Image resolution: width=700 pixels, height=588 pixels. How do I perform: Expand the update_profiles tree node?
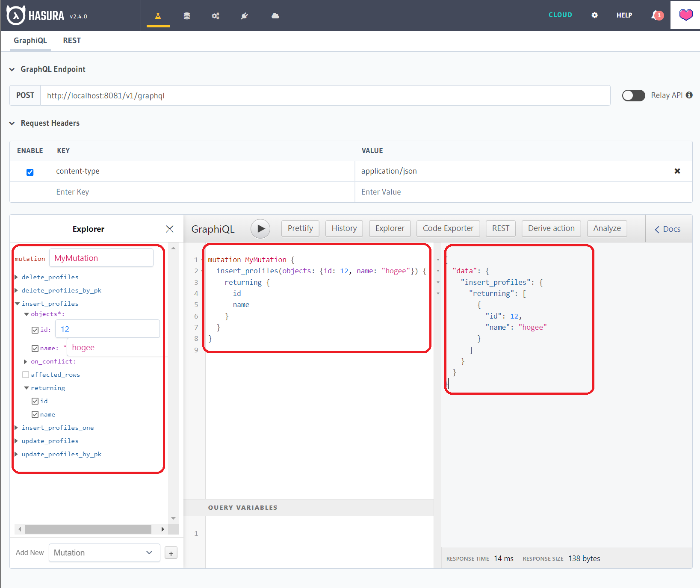[17, 441]
